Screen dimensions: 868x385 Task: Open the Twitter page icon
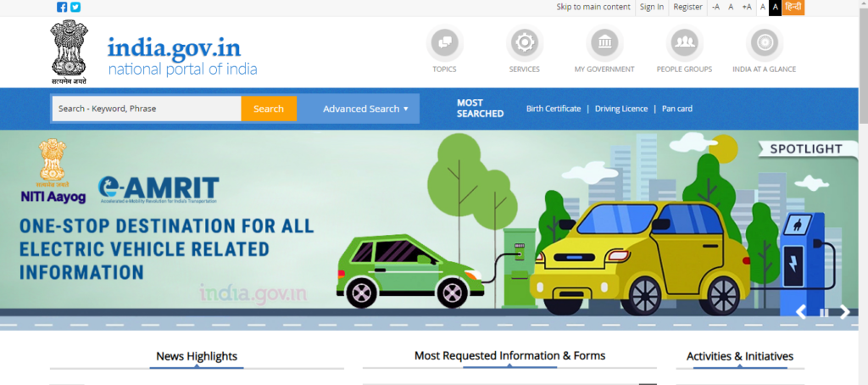tap(75, 7)
